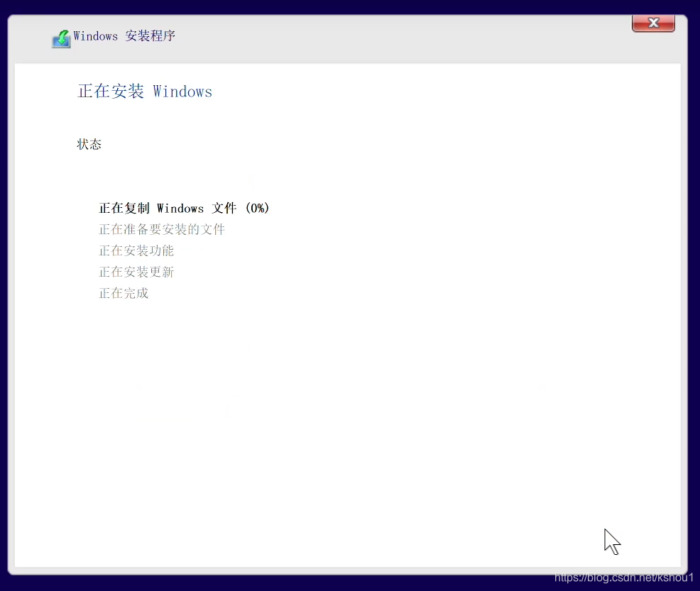Viewport: 700px width, 591px height.
Task: Click the '状态' label
Action: (89, 144)
